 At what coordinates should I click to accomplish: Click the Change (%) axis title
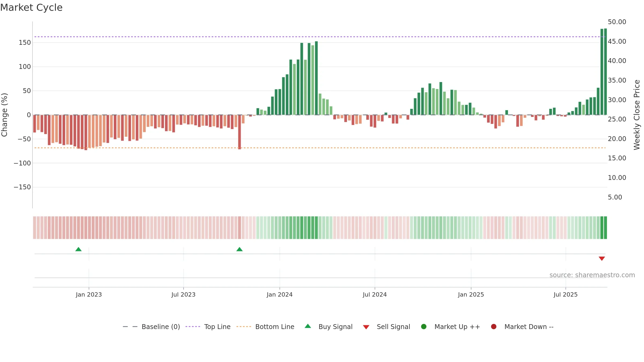[x=4, y=115]
